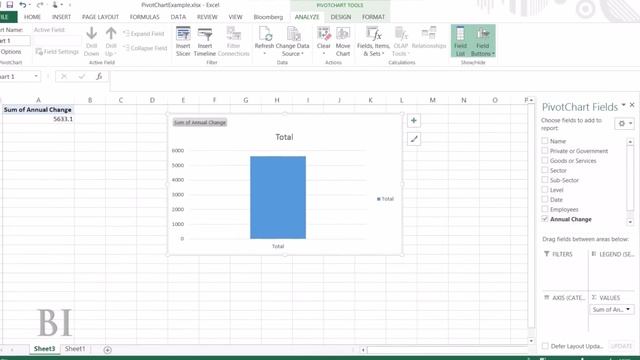640x360 pixels.
Task: Check the Goods or Services field
Action: click(544, 160)
